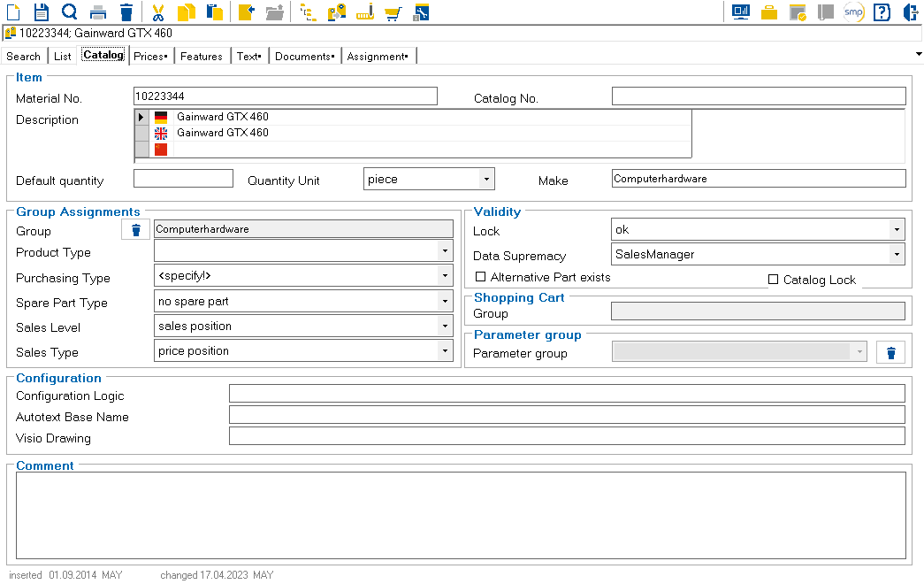Screen dimensions: 924x584
Task: Open the Features tab
Action: point(202,57)
